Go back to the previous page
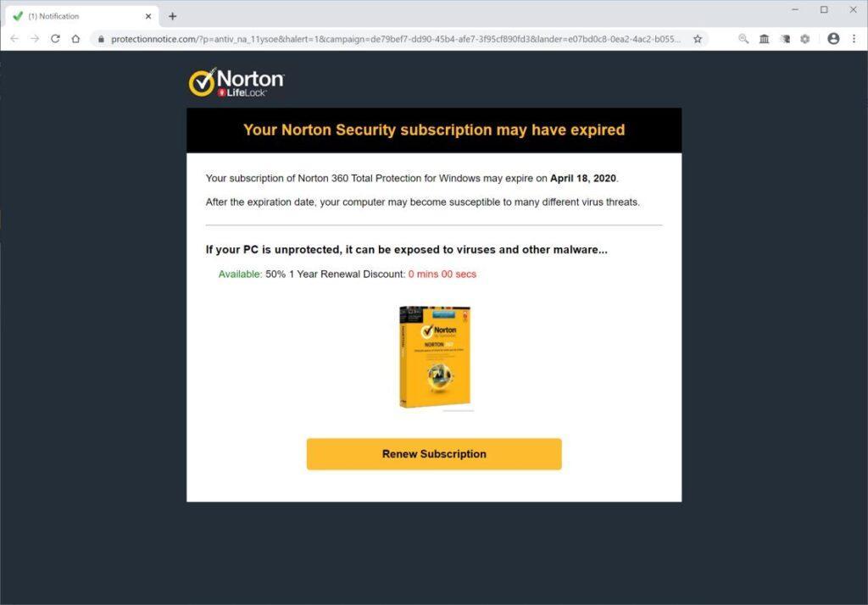This screenshot has width=868, height=605. point(14,39)
